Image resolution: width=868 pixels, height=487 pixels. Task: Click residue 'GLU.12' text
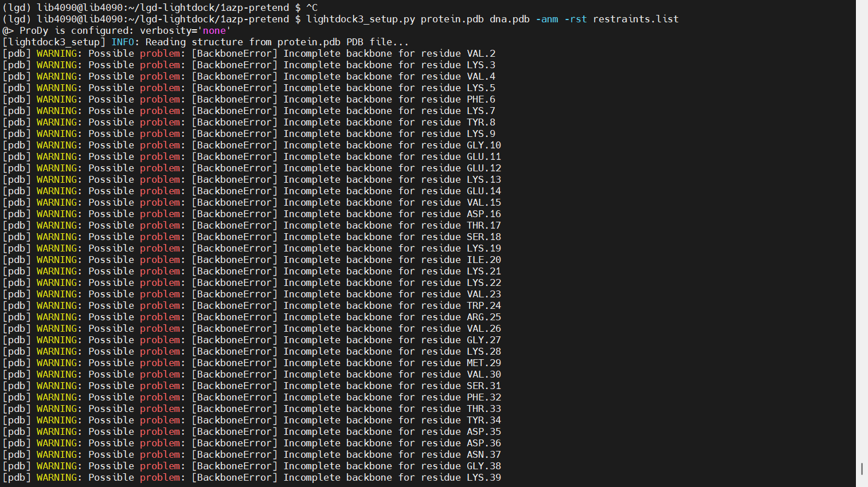tap(484, 168)
